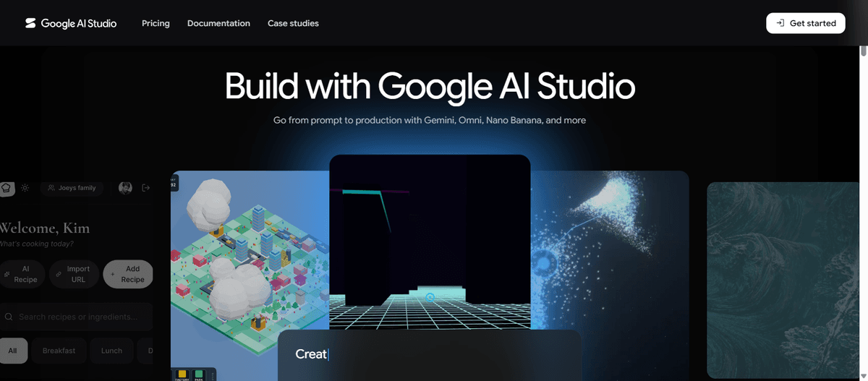868x381 pixels.
Task: Click the Google AI Studio logo
Action: point(70,23)
